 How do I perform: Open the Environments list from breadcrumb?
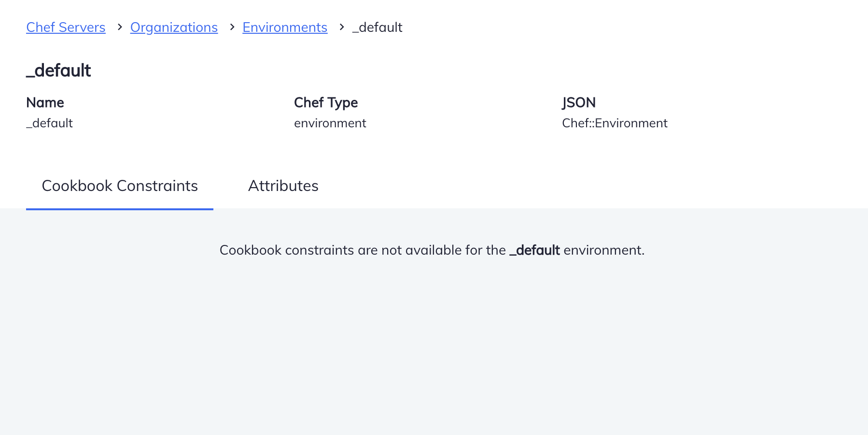click(x=285, y=27)
